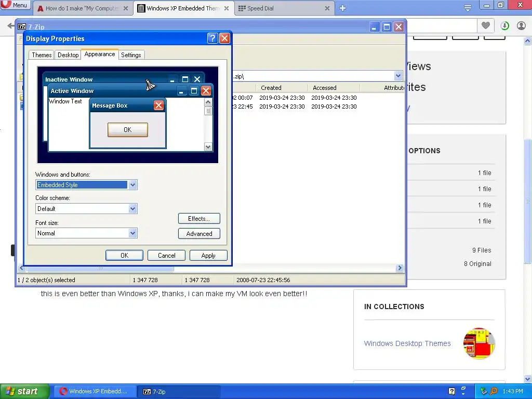This screenshot has height=399, width=532.
Task: Click the 7-Zip title bar app icon
Action: pyautogui.click(x=22, y=26)
